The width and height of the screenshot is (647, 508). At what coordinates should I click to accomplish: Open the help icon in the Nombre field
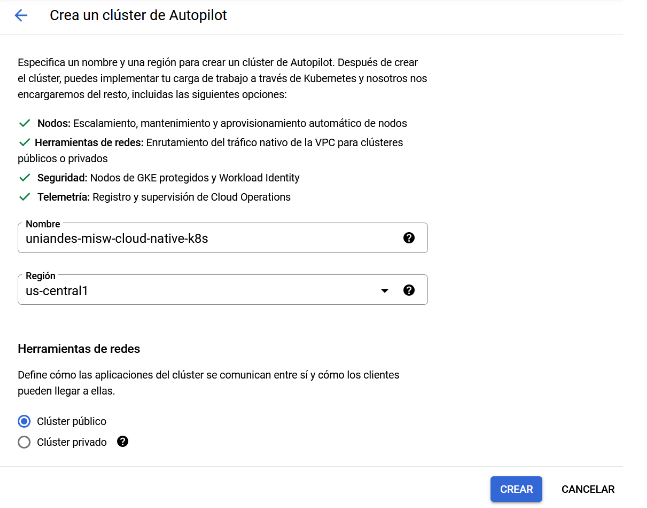409,238
